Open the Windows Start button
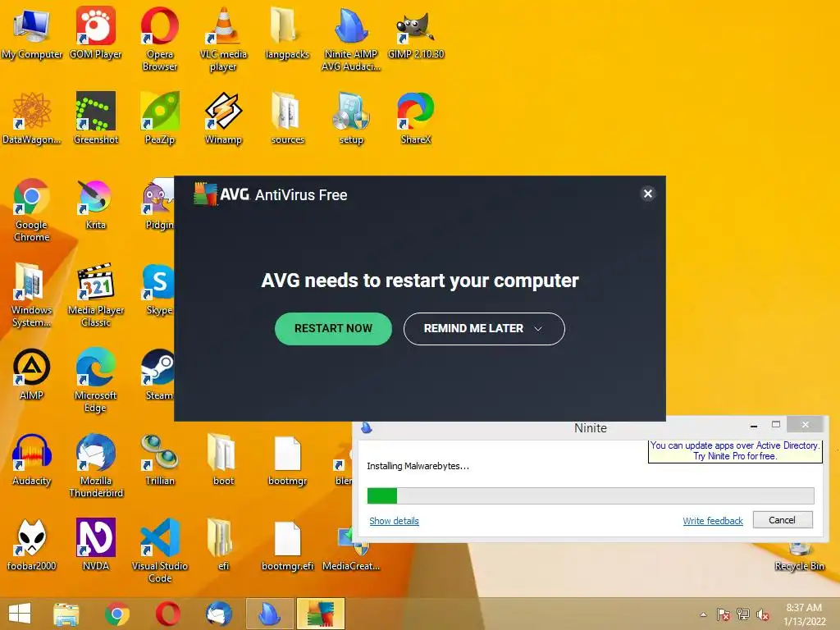The image size is (840, 630). (x=20, y=614)
